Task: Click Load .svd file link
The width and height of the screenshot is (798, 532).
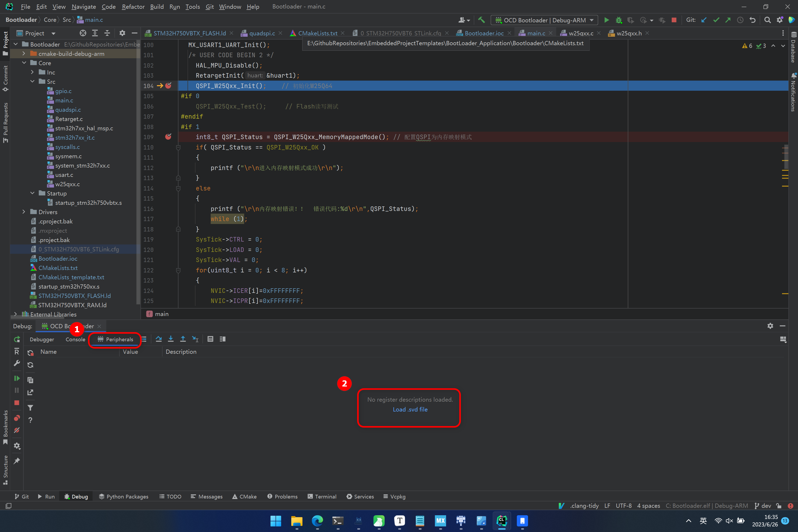Action: (410, 410)
